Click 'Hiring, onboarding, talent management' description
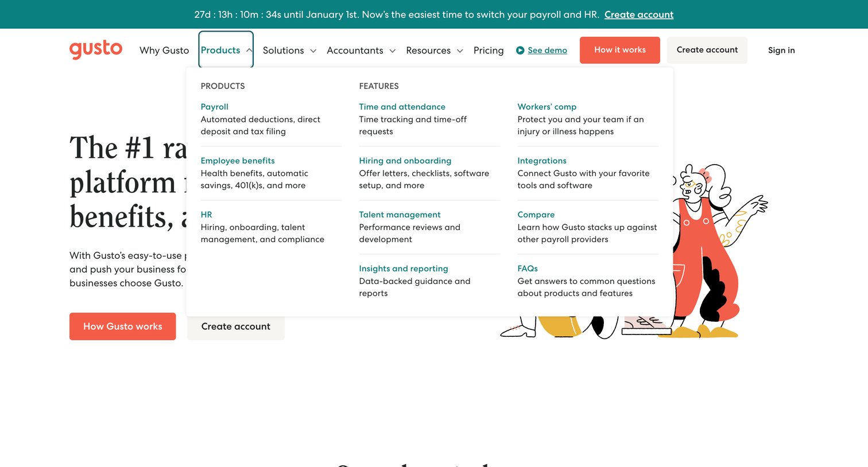Image resolution: width=868 pixels, height=467 pixels. tap(262, 234)
